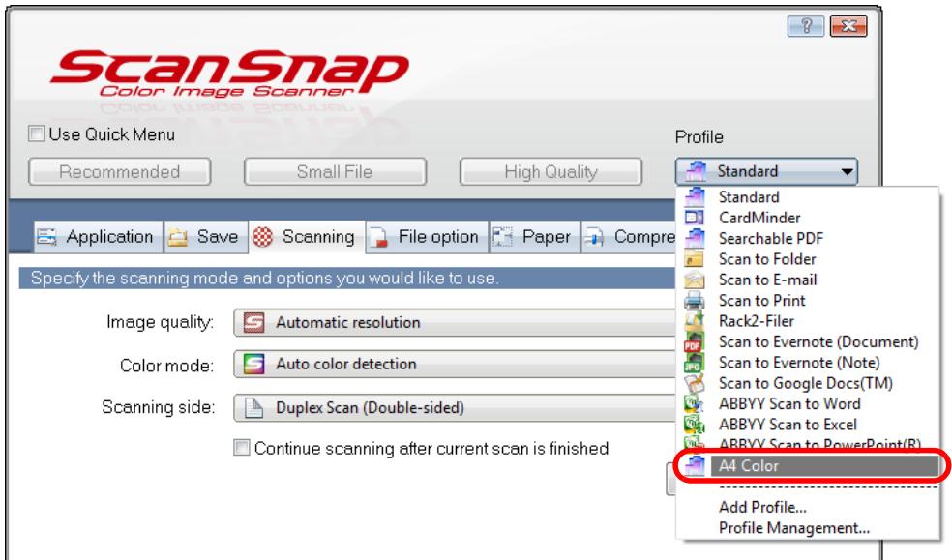Viewport: 952px width, 560px height.
Task: Click the Standard profile icon in dropdown list
Action: 695,196
